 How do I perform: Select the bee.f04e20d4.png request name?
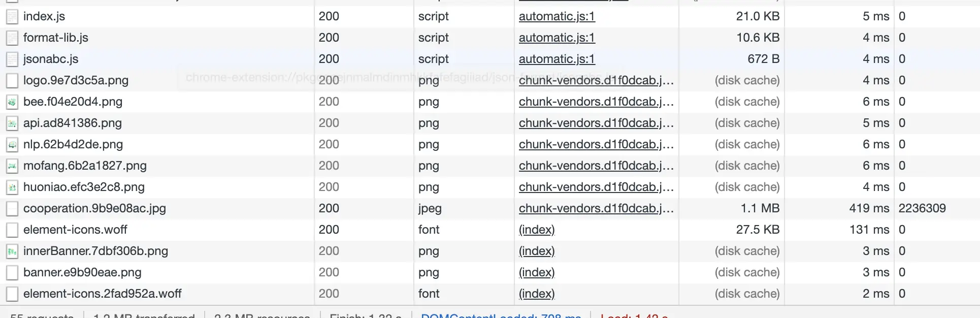click(x=73, y=102)
